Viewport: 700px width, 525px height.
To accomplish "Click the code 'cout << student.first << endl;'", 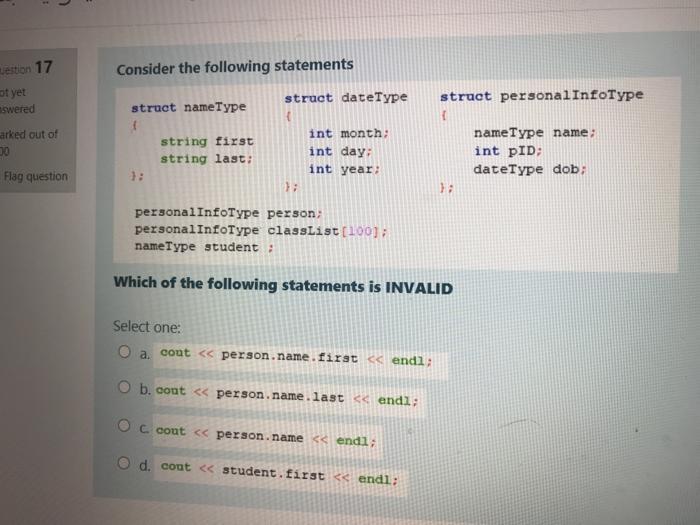I will (279, 473).
